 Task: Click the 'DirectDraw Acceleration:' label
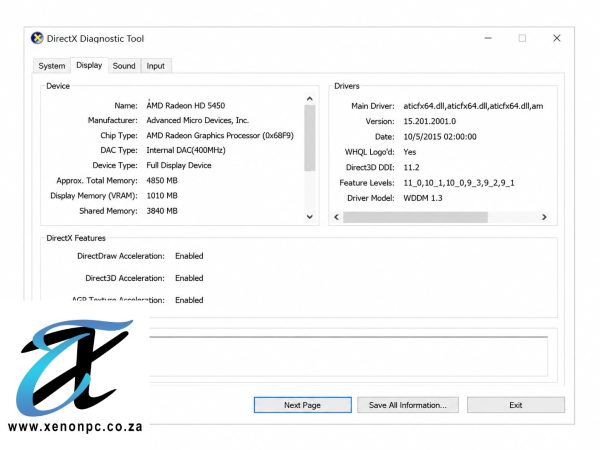point(121,256)
